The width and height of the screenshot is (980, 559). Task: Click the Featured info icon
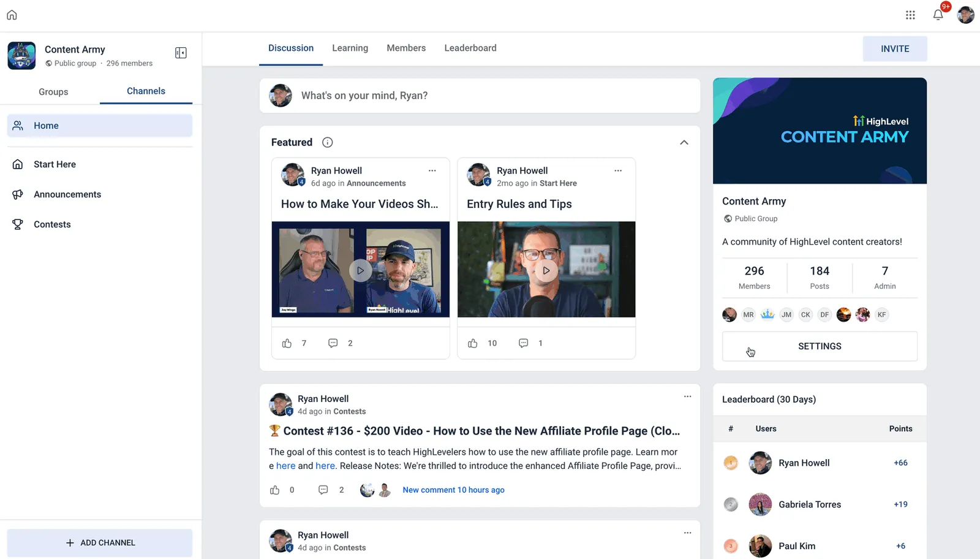click(328, 142)
